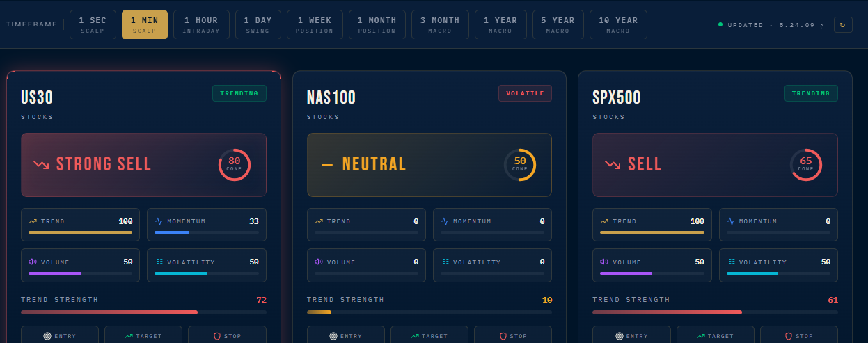Image resolution: width=868 pixels, height=343 pixels.
Task: Click the SPX500 volatility waves icon
Action: [730, 262]
